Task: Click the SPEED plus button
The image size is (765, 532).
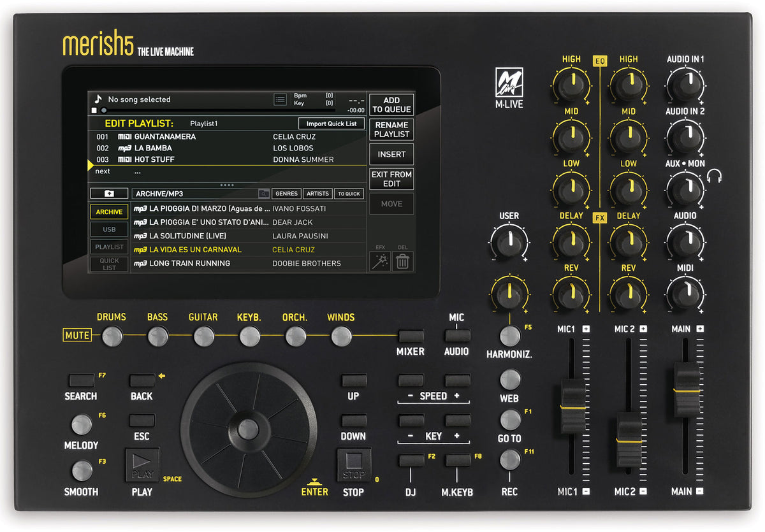Action: pos(457,381)
